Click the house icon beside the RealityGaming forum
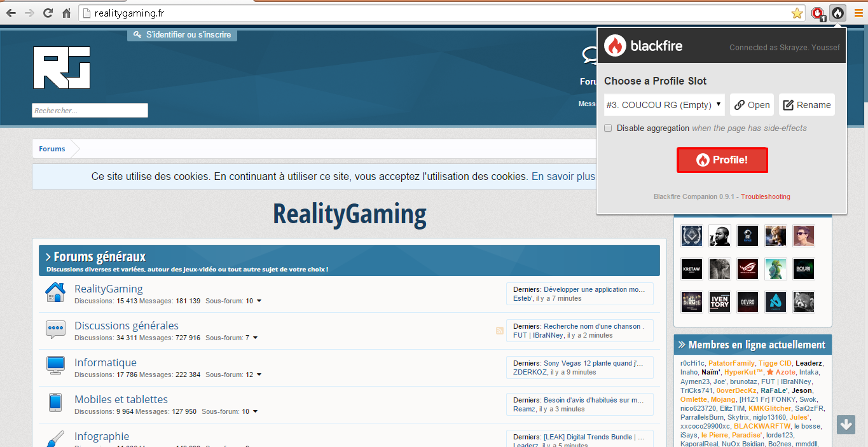The width and height of the screenshot is (868, 447). (55, 292)
